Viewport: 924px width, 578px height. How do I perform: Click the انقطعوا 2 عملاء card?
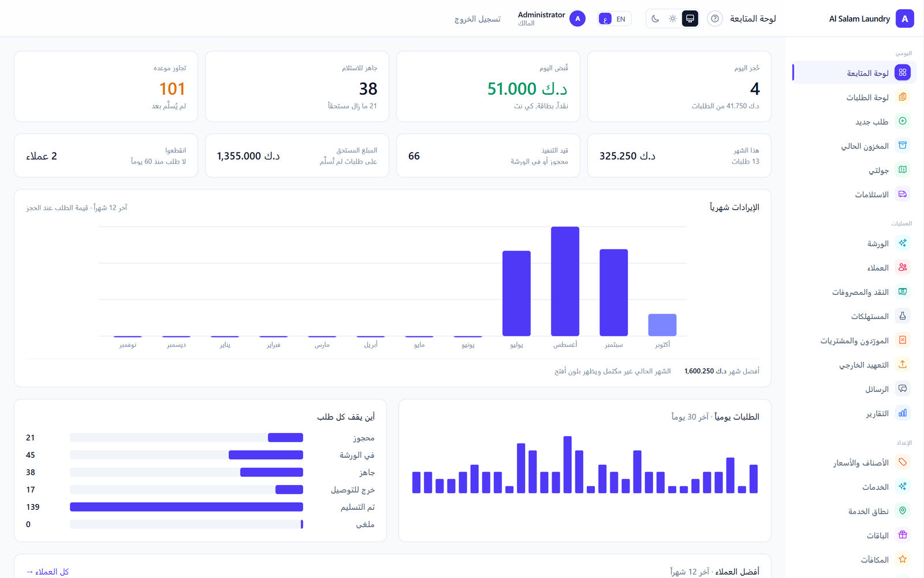pos(106,155)
